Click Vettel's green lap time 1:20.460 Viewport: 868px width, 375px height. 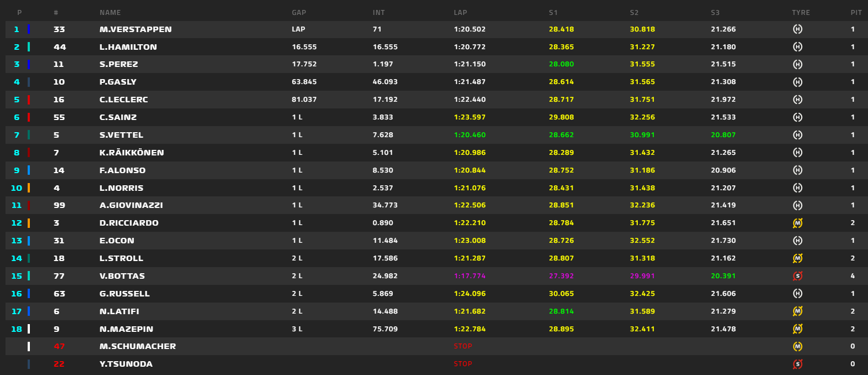pos(470,135)
